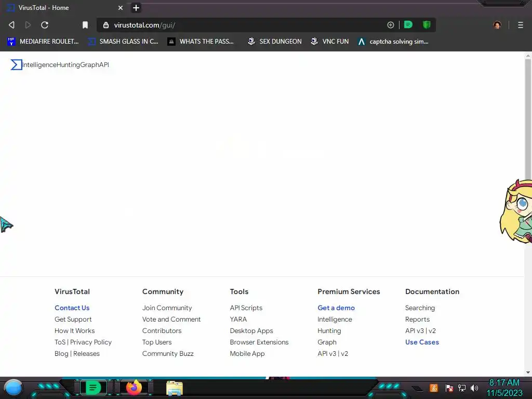Open Desktop Apps link

[251, 330]
